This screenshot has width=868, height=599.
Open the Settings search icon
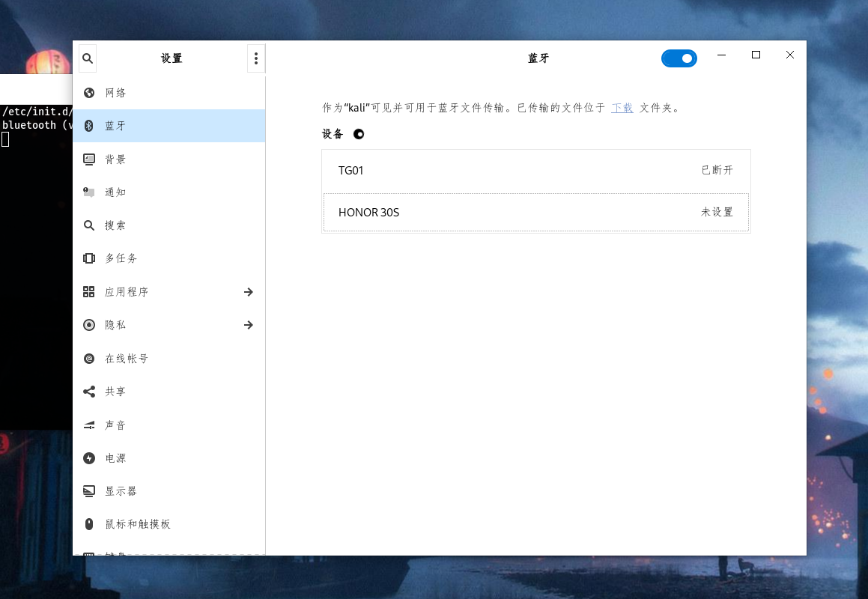[x=87, y=58]
